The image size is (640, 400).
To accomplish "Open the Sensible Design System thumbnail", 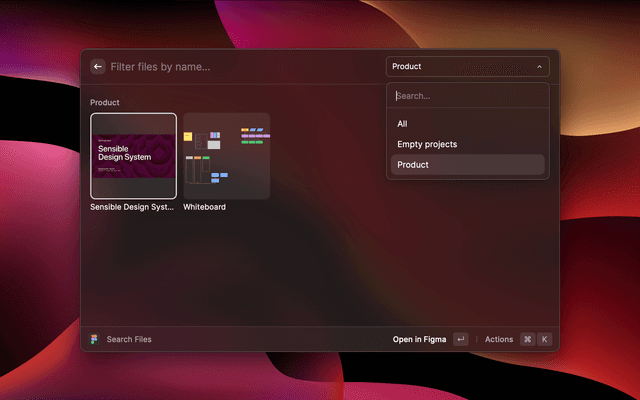I will tap(134, 155).
